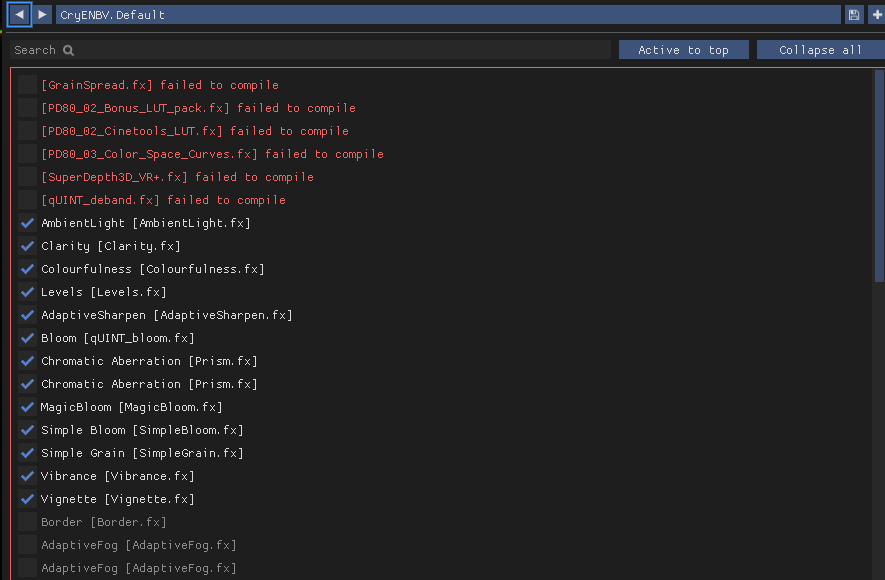The height and width of the screenshot is (580, 885).
Task: Save the current preset with disk icon
Action: pos(853,15)
